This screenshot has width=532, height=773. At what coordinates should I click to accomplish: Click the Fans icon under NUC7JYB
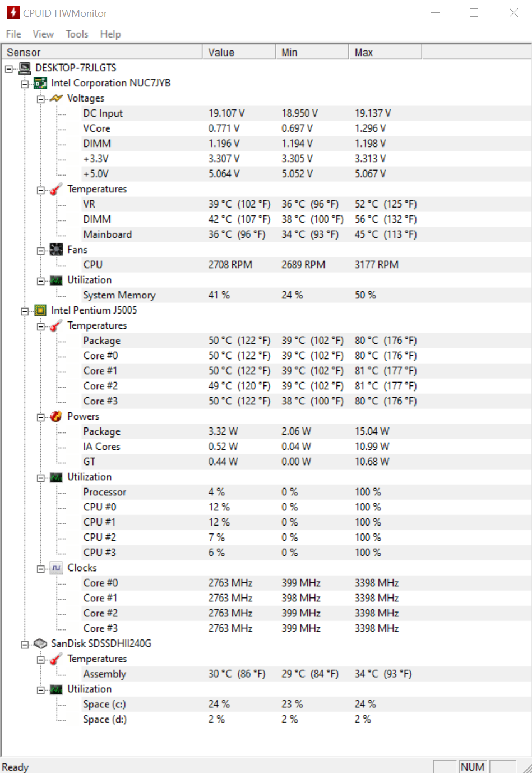(56, 250)
